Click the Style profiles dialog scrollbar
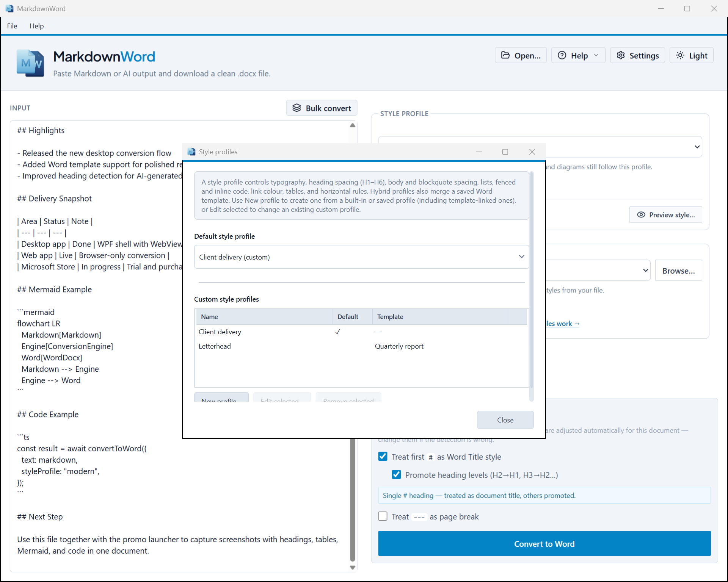The width and height of the screenshot is (728, 582). point(531,280)
